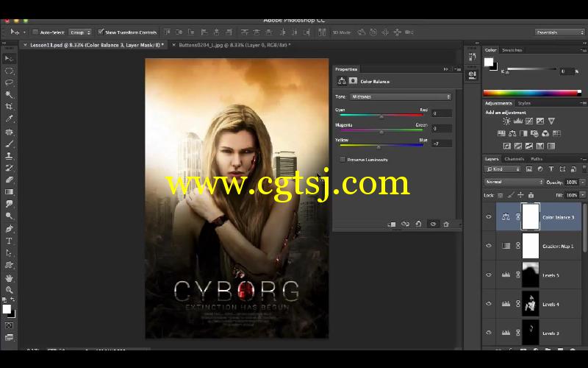The height and width of the screenshot is (368, 588).
Task: Reset Color Balance to adjustment defaults
Action: [418, 224]
